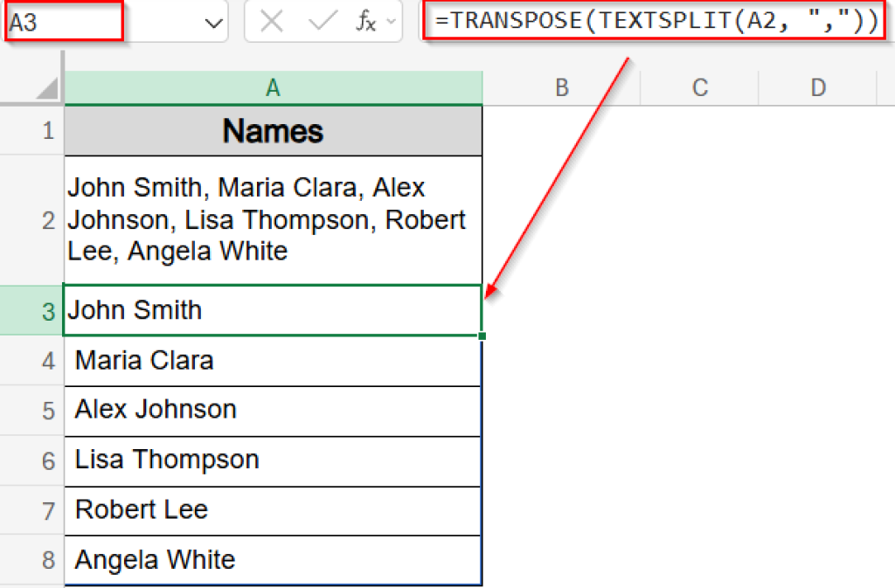Select the Names header cell
895x588 pixels.
click(x=273, y=130)
